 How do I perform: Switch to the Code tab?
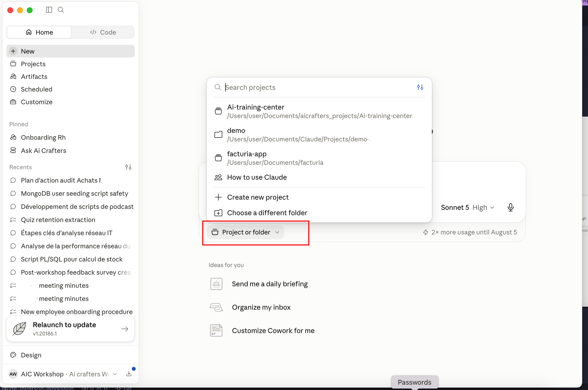[x=103, y=32]
